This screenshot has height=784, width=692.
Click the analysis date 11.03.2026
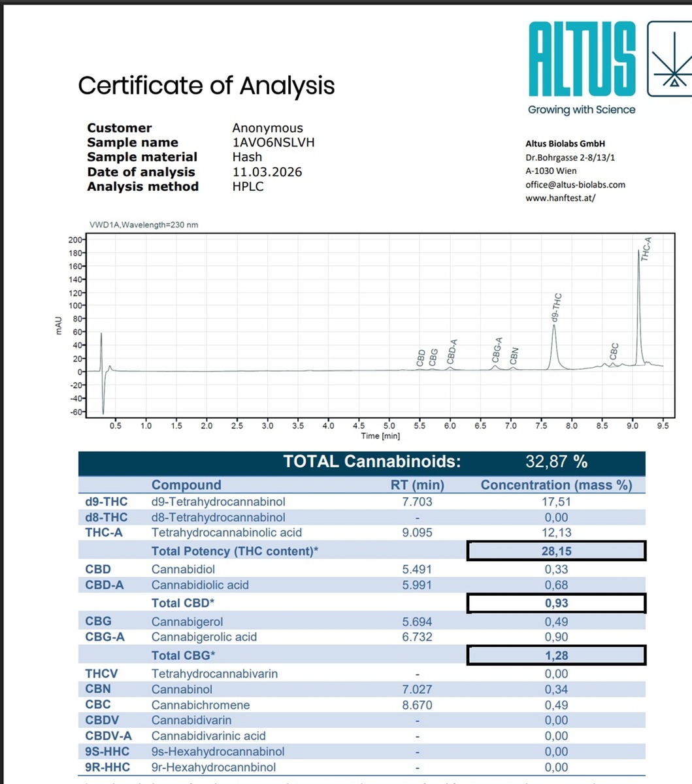click(x=267, y=172)
